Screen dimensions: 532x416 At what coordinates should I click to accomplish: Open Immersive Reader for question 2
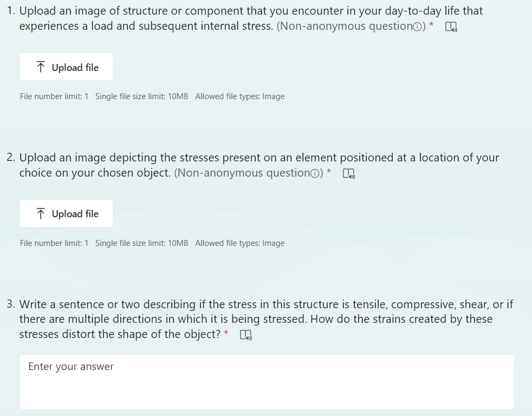349,172
